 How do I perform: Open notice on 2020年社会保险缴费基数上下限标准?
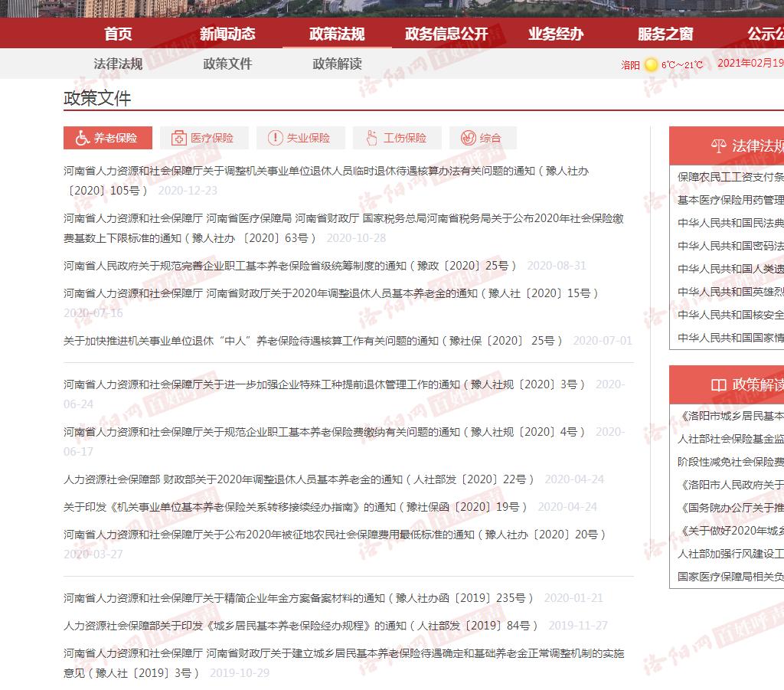(x=344, y=228)
